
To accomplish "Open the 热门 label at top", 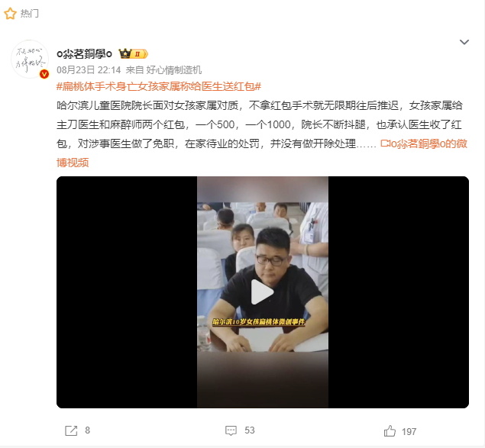I will pos(29,14).
